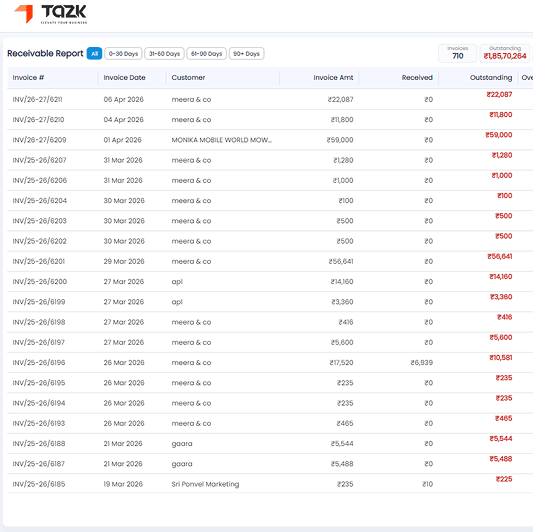Viewport: 533px width, 532px height.
Task: Sort by Received column header
Action: click(x=417, y=78)
